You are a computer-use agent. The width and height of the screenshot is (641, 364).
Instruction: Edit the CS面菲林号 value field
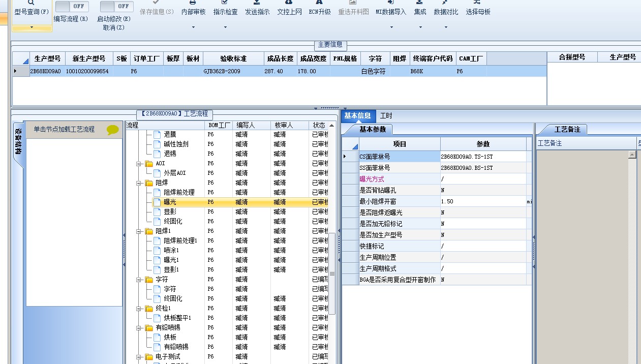(x=483, y=157)
